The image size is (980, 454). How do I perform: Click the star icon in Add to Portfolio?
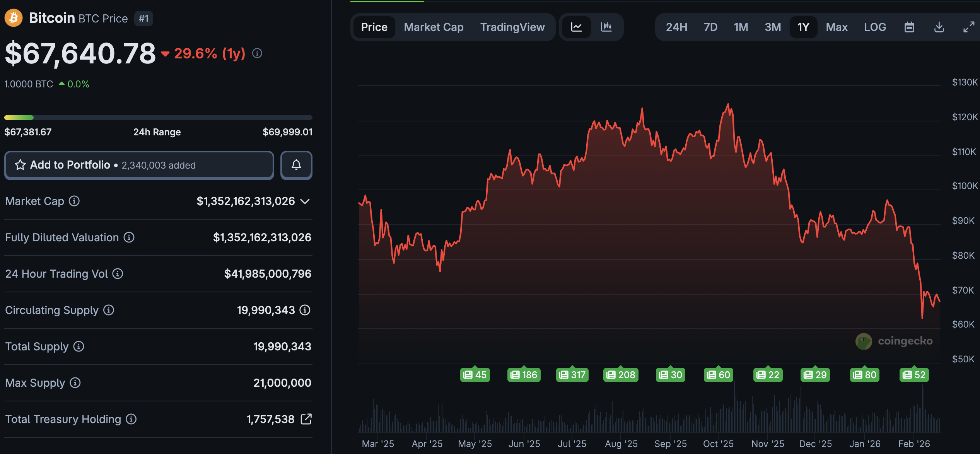20,165
